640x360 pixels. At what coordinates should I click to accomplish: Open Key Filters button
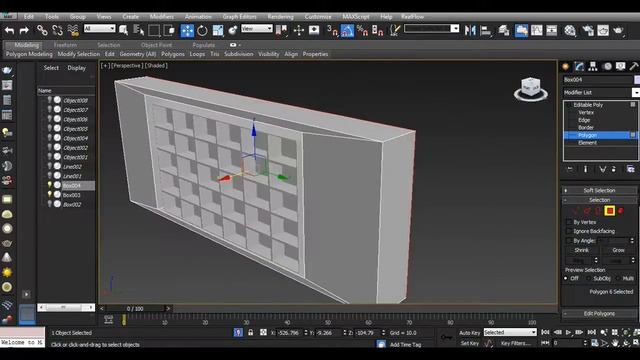(515, 343)
